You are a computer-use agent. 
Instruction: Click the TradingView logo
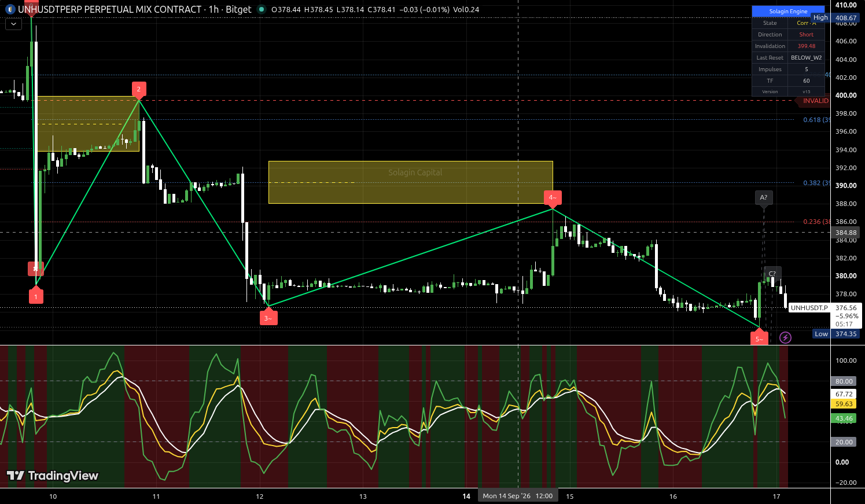click(53, 476)
